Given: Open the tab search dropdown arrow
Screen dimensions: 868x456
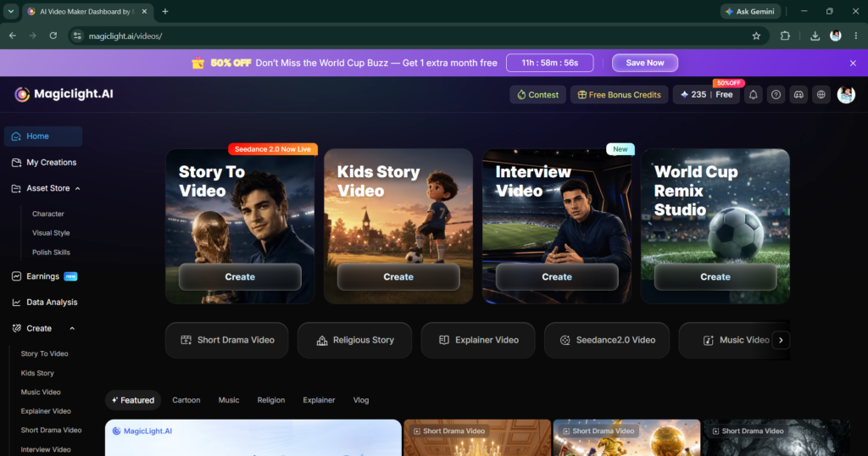Looking at the screenshot, I should (x=10, y=12).
